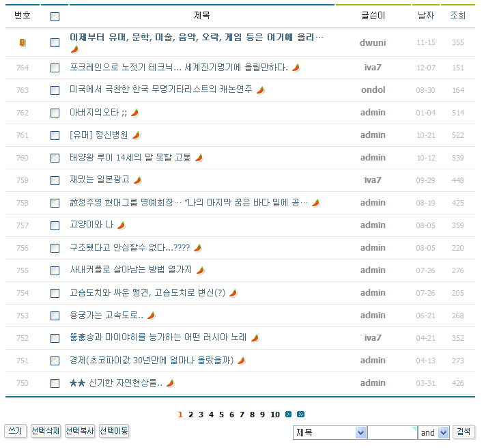
Task: Go to next page with single arrow icon
Action: [x=289, y=414]
